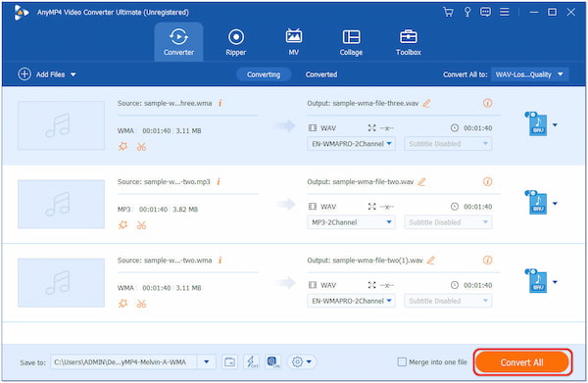Click edit effects star icon for MP3 file
Image resolution: width=588 pixels, height=383 pixels.
(123, 225)
